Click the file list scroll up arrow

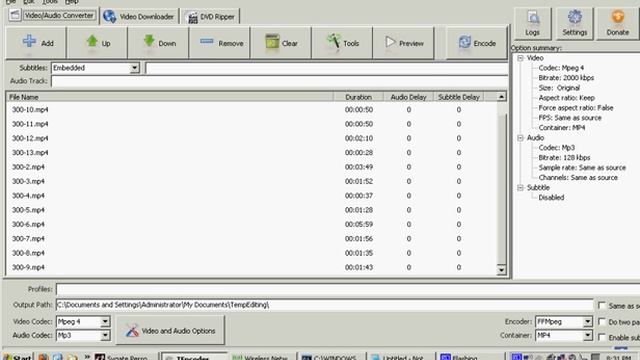(501, 97)
